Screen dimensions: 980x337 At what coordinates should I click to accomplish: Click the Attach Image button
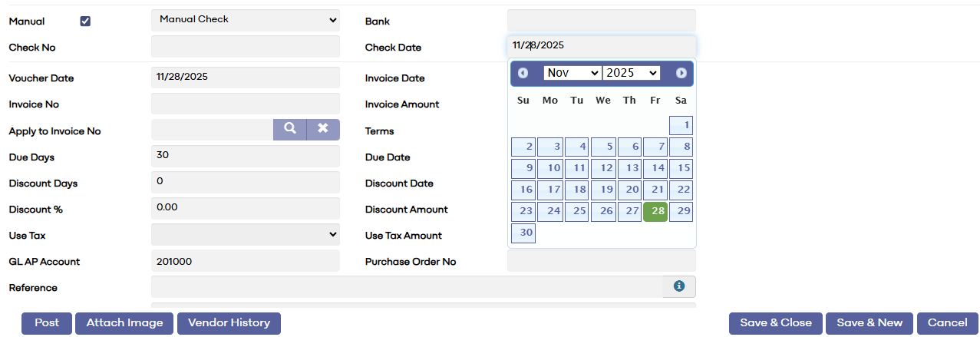coord(124,323)
